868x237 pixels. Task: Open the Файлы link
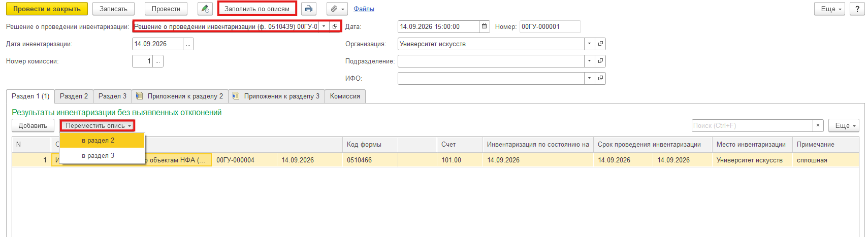(x=364, y=9)
